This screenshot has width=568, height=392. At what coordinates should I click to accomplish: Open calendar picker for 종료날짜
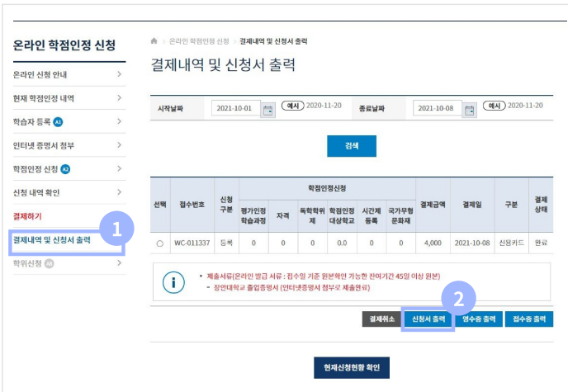point(470,110)
